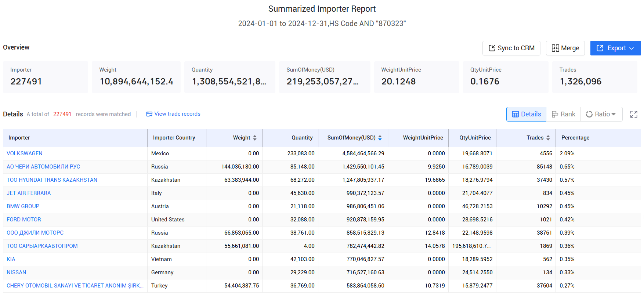The height and width of the screenshot is (293, 644).
Task: Click the Sync to CRM button
Action: click(x=511, y=48)
